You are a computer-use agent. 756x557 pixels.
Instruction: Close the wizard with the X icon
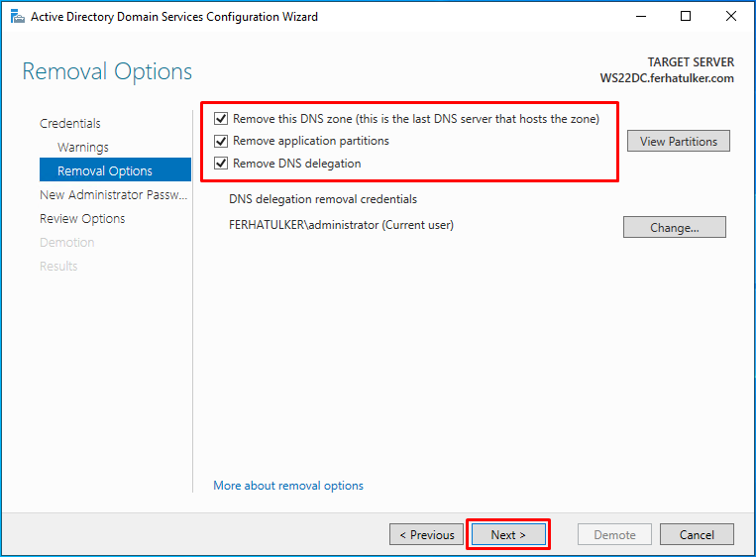click(x=730, y=17)
